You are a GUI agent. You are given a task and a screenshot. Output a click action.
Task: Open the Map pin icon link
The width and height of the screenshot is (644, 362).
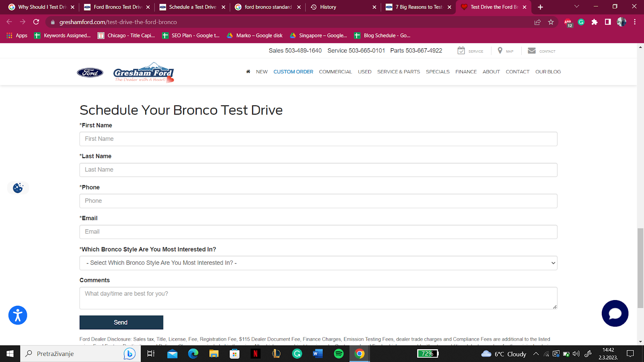click(x=505, y=51)
